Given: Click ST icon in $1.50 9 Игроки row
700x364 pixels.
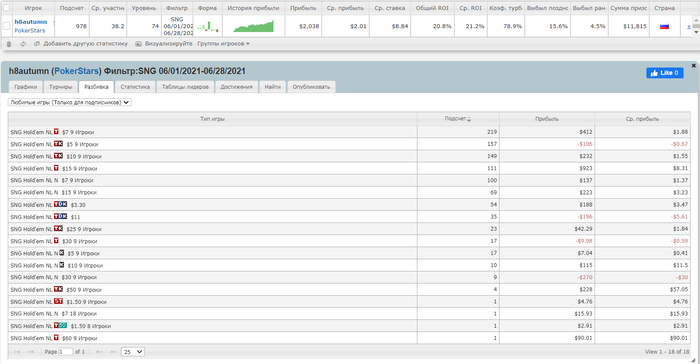Looking at the screenshot, I should click(58, 301).
